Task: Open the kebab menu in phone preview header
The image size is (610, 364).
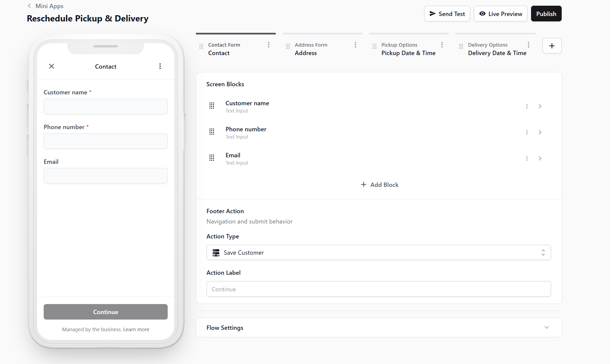Action: pyautogui.click(x=160, y=66)
